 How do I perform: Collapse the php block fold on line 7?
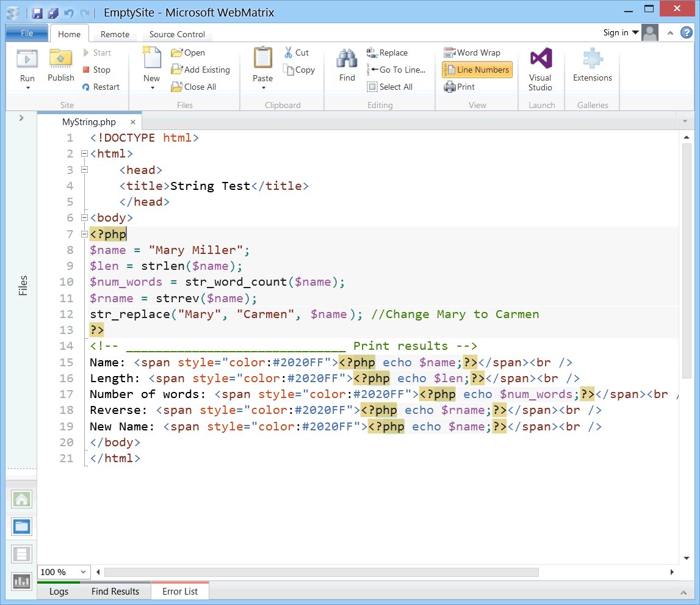[x=84, y=234]
